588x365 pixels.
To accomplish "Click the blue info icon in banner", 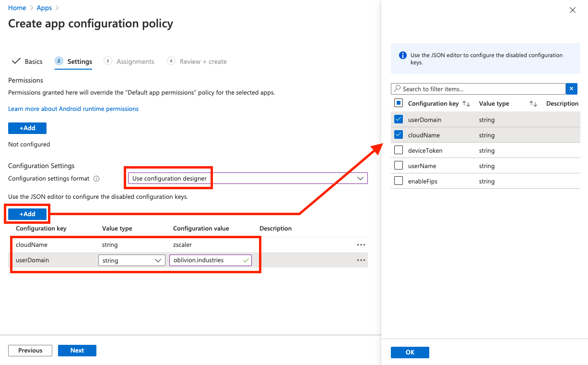I will pos(403,56).
